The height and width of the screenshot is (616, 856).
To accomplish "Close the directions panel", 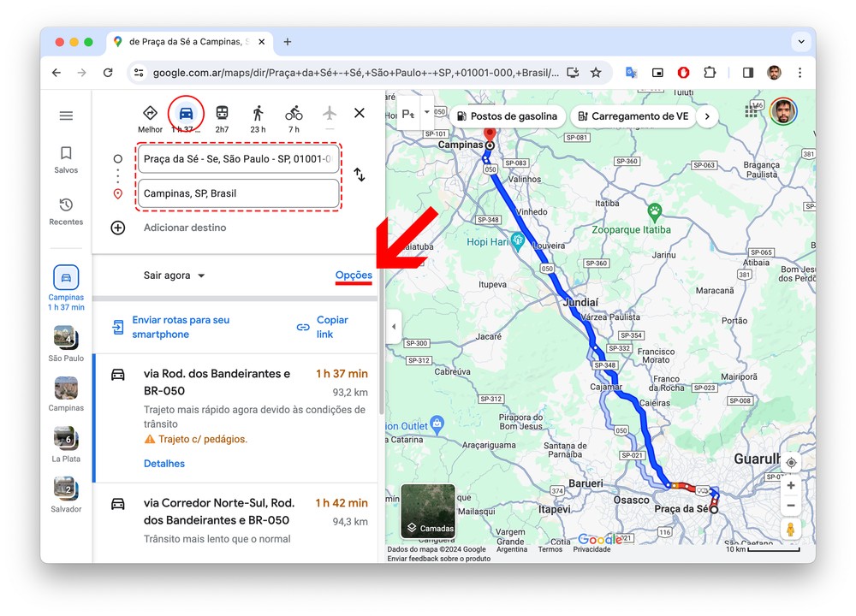I will click(x=360, y=113).
